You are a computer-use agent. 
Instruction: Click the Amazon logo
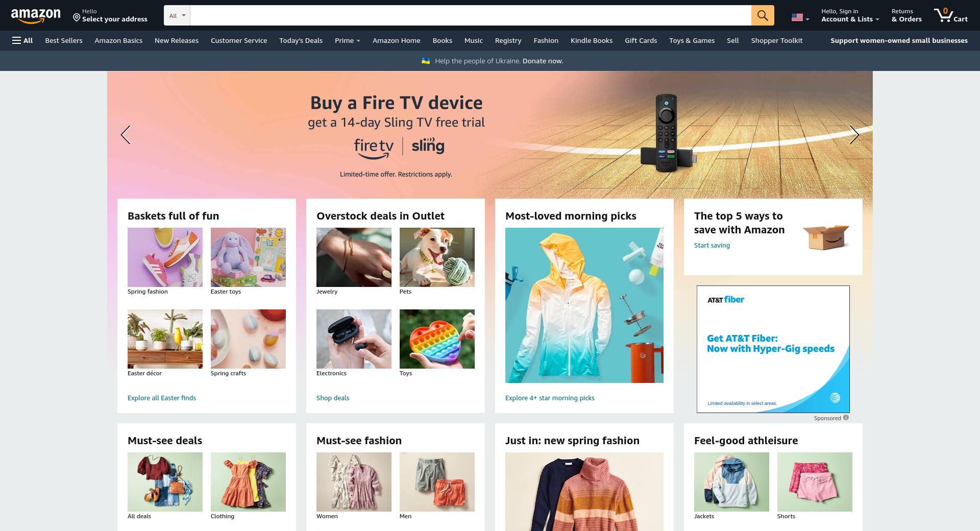click(36, 15)
